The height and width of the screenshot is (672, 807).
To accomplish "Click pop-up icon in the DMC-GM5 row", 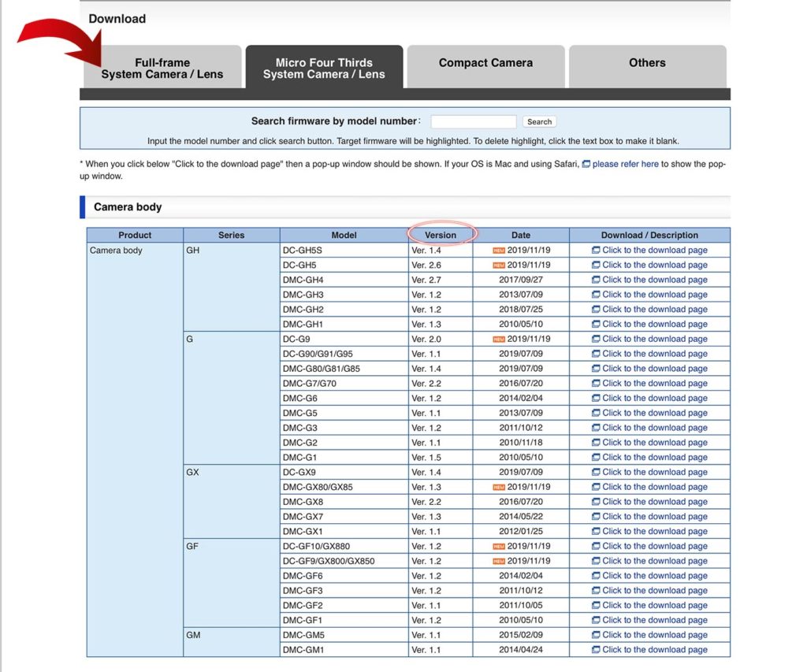I will pyautogui.click(x=596, y=635).
